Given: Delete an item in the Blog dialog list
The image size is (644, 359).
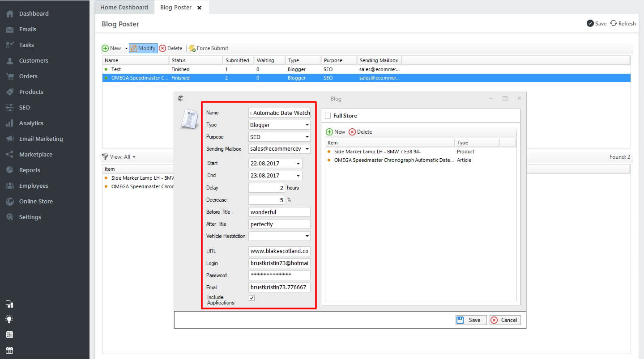Looking at the screenshot, I should pyautogui.click(x=360, y=132).
